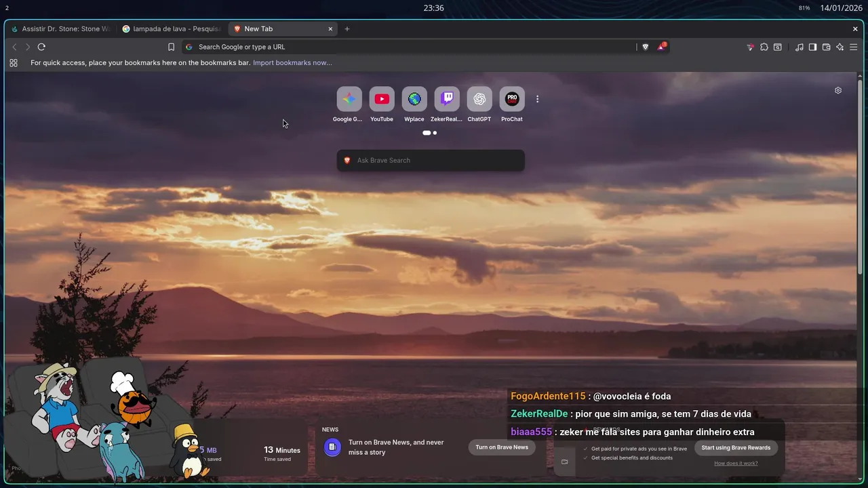Open the Brave main hamburger menu
868x488 pixels.
[x=854, y=47]
